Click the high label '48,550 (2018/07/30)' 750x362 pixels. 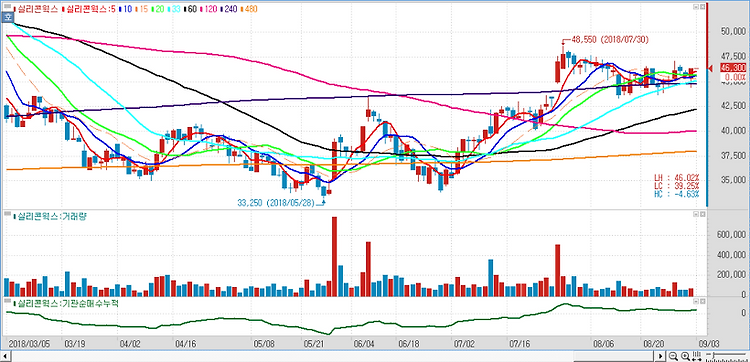click(610, 40)
